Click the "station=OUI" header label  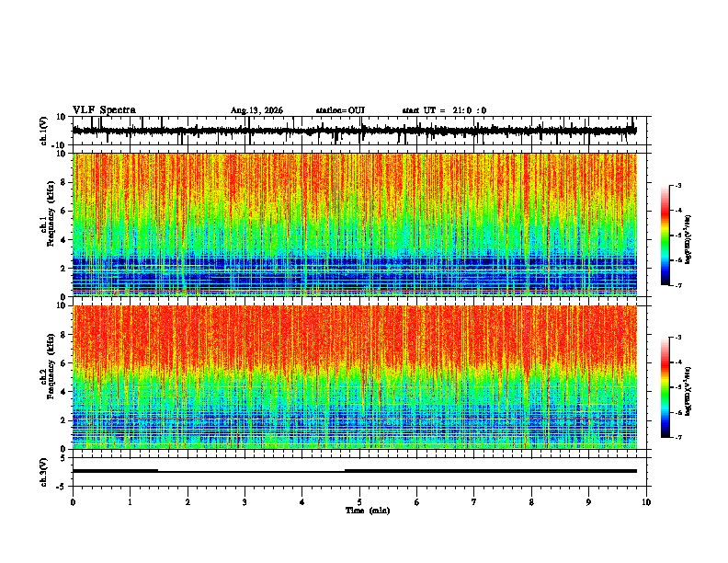tap(340, 110)
